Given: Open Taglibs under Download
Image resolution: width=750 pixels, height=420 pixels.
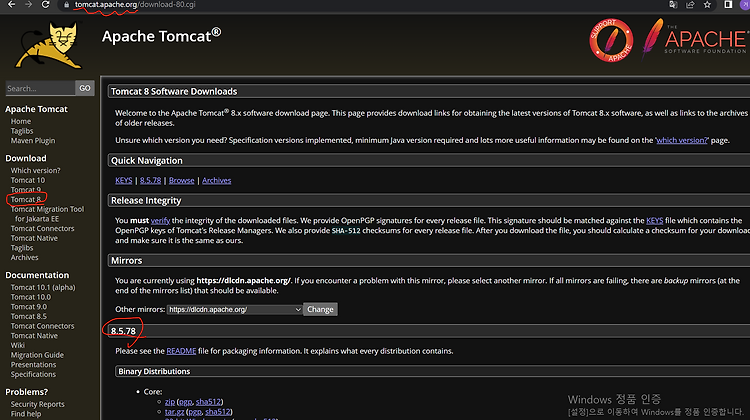Looking at the screenshot, I should (x=22, y=248).
